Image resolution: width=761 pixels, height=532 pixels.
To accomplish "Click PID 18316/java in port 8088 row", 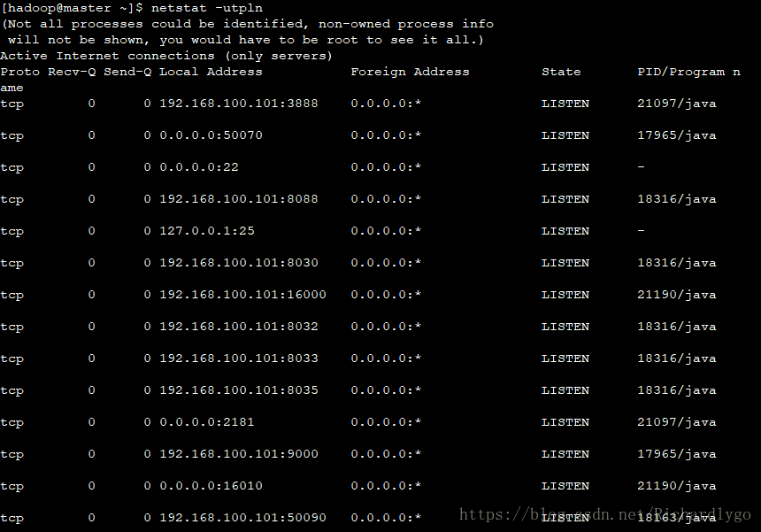I will point(677,199).
